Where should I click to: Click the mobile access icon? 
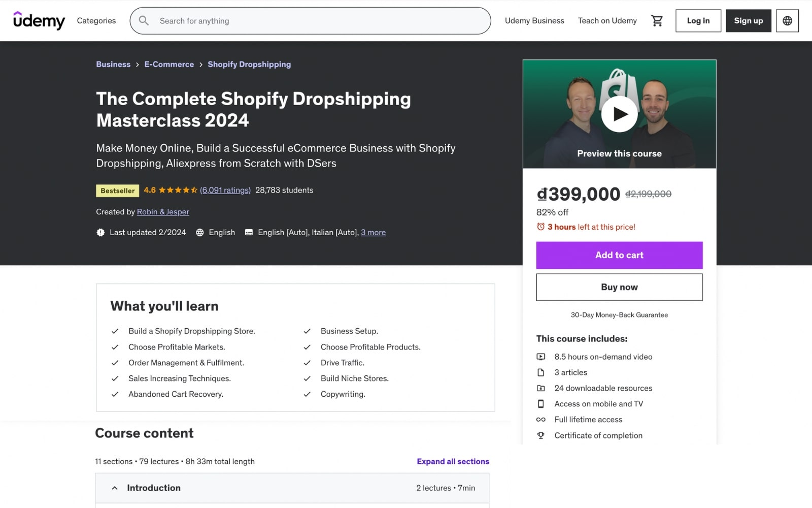(x=541, y=404)
